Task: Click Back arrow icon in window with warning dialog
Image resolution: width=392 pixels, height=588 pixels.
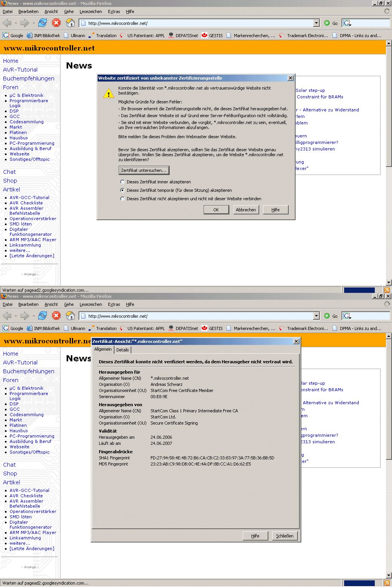Action: (7, 23)
